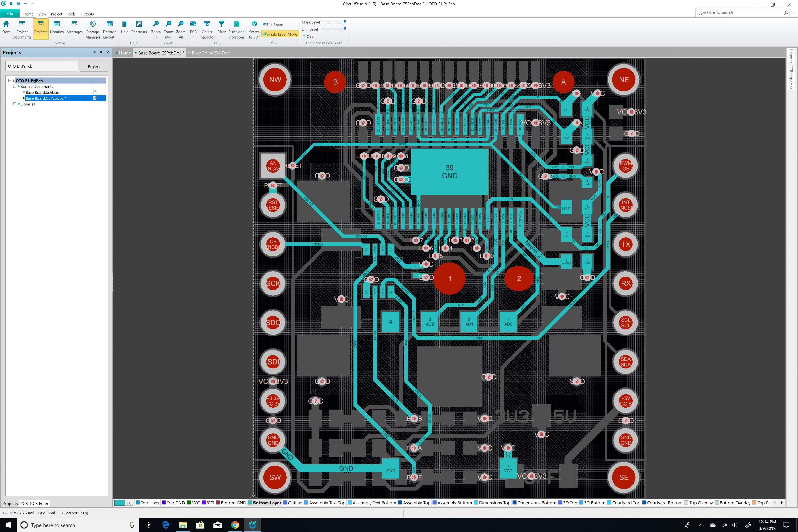Open the Filter panel icon
Viewport: 798px width, 532px height.
click(221, 27)
